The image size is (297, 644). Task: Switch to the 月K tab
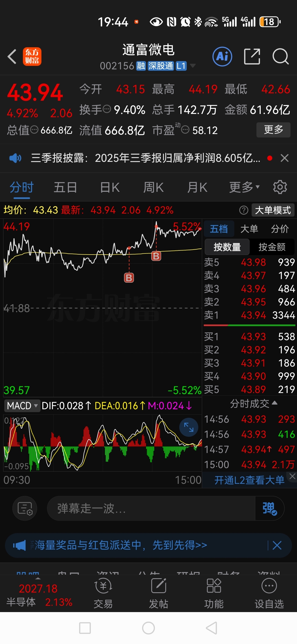click(197, 187)
